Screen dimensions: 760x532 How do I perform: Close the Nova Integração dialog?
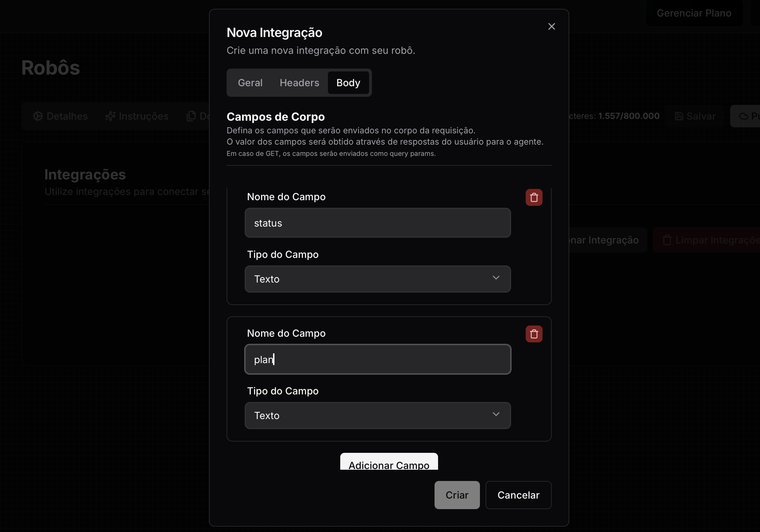click(x=551, y=26)
